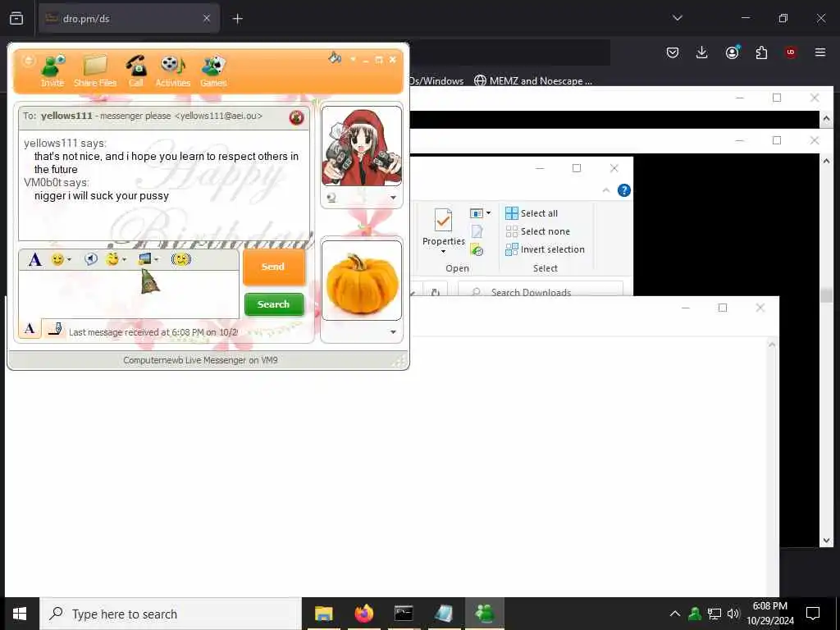This screenshot has width=840, height=630.
Task: Click the pumpkin display picture
Action: coord(362,281)
